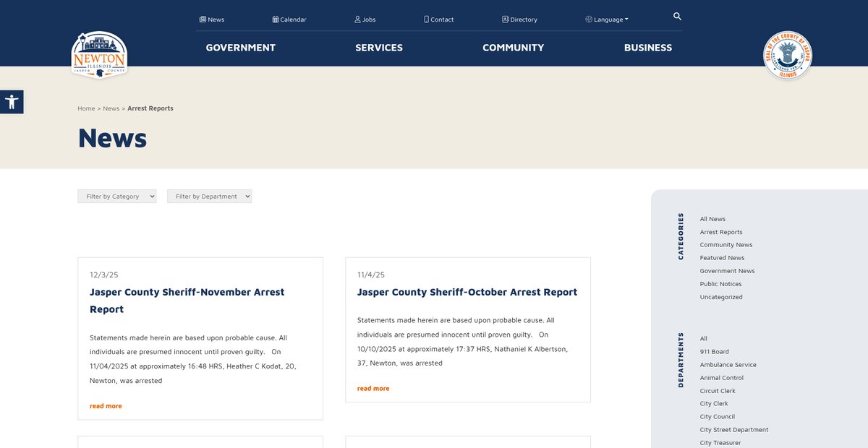Read more of the November Arrest Report
Image resolution: width=868 pixels, height=448 pixels.
coord(106,406)
